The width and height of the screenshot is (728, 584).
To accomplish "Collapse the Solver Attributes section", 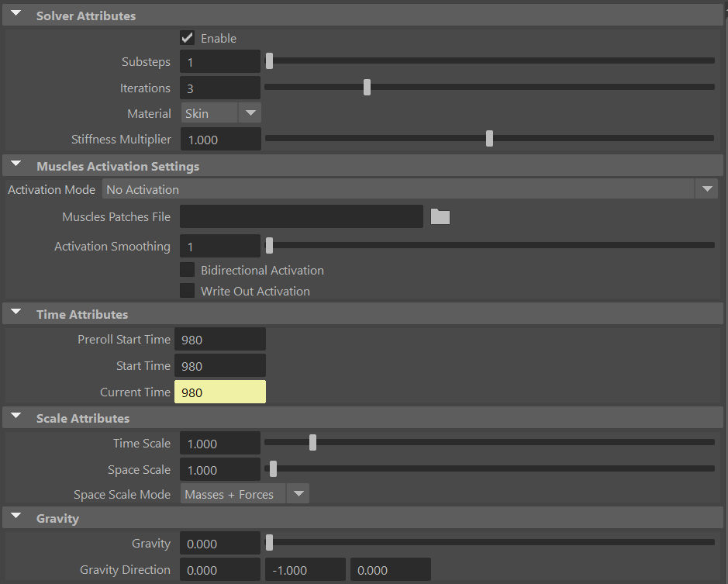I will (x=16, y=13).
